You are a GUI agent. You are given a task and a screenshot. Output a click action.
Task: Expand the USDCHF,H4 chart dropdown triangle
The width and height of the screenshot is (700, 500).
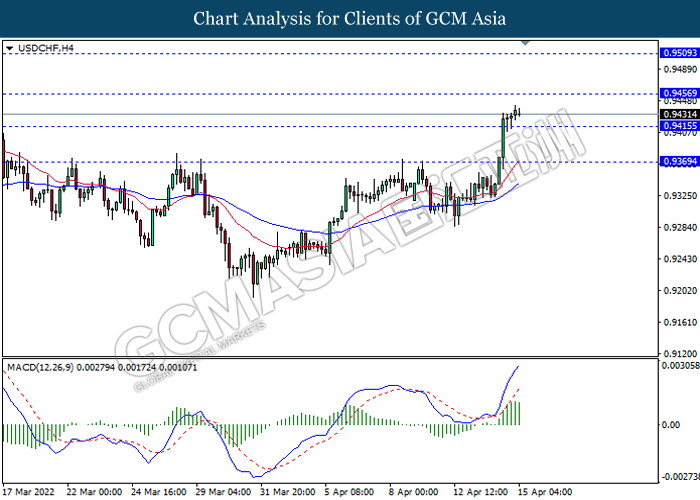click(x=10, y=48)
